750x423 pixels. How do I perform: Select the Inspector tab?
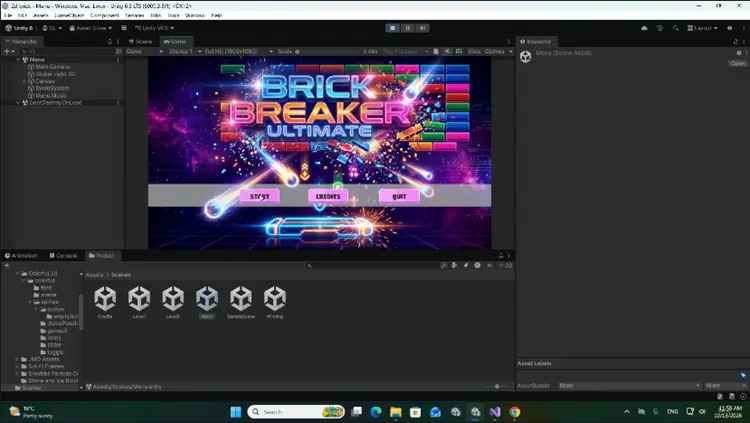pos(536,42)
